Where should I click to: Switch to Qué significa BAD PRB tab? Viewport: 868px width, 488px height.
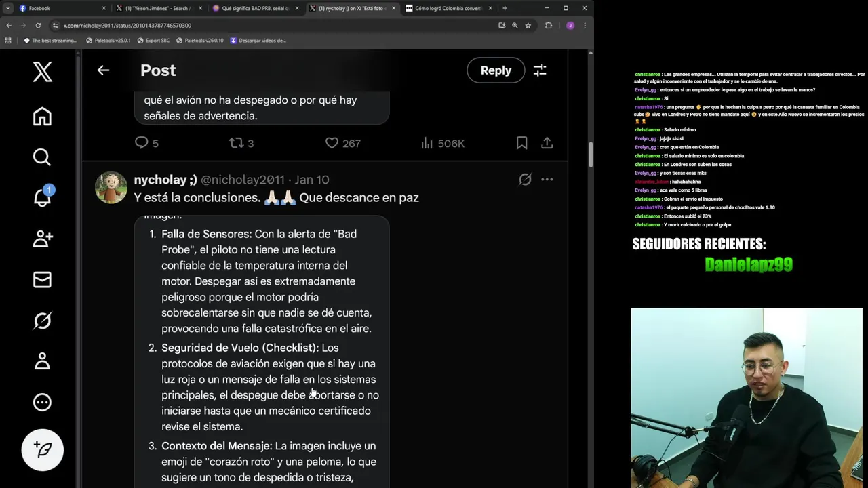(254, 8)
